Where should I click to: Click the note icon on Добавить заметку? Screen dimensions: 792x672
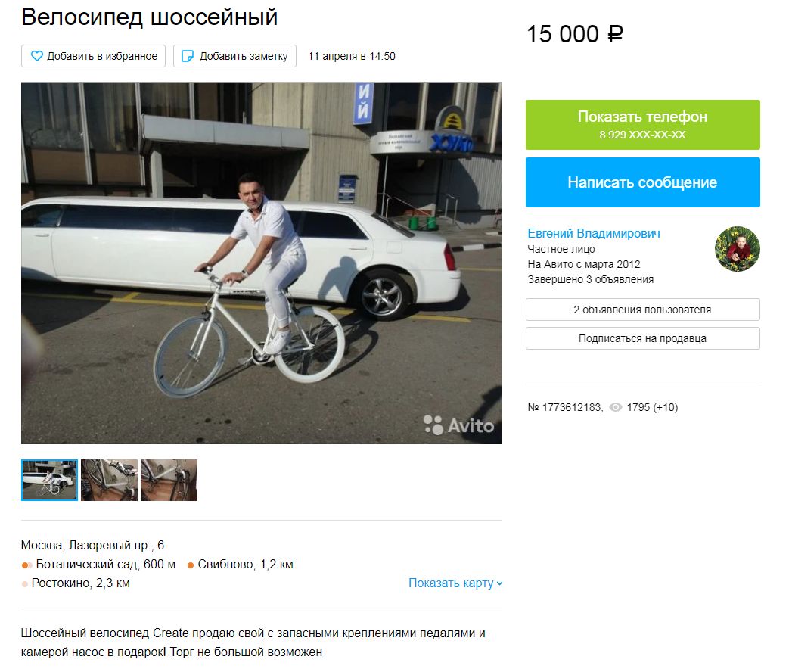pyautogui.click(x=188, y=56)
